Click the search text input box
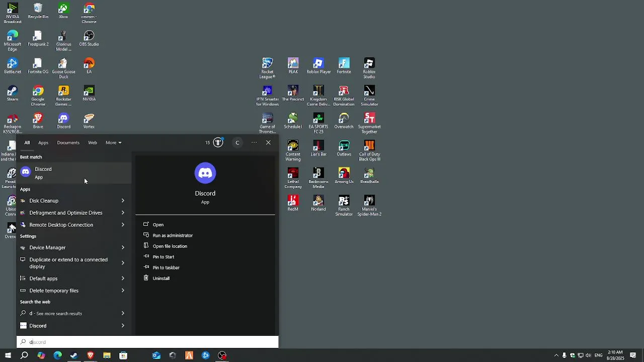The image size is (644, 362). 147,342
